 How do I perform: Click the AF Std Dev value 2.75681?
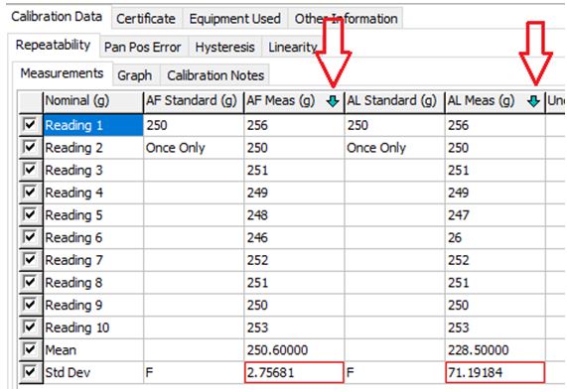(294, 372)
